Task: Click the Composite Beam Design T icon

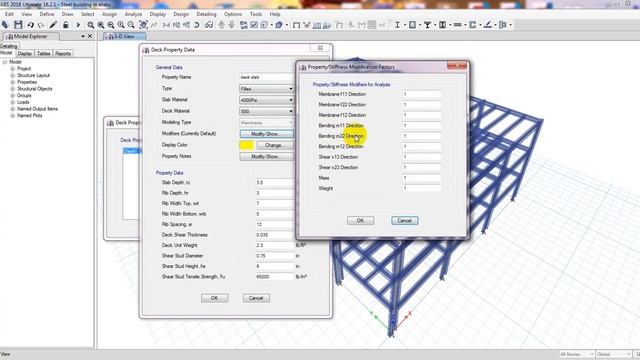Action: [x=427, y=25]
